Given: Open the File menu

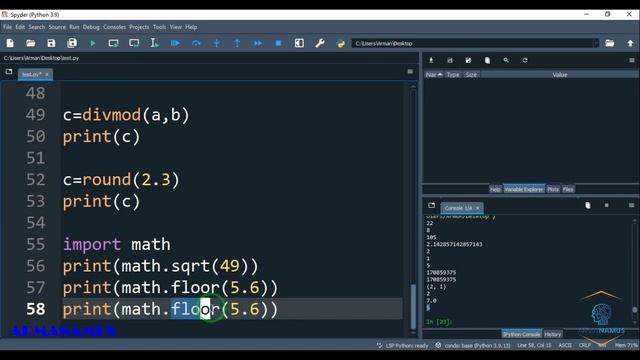Looking at the screenshot, I should [x=7, y=27].
